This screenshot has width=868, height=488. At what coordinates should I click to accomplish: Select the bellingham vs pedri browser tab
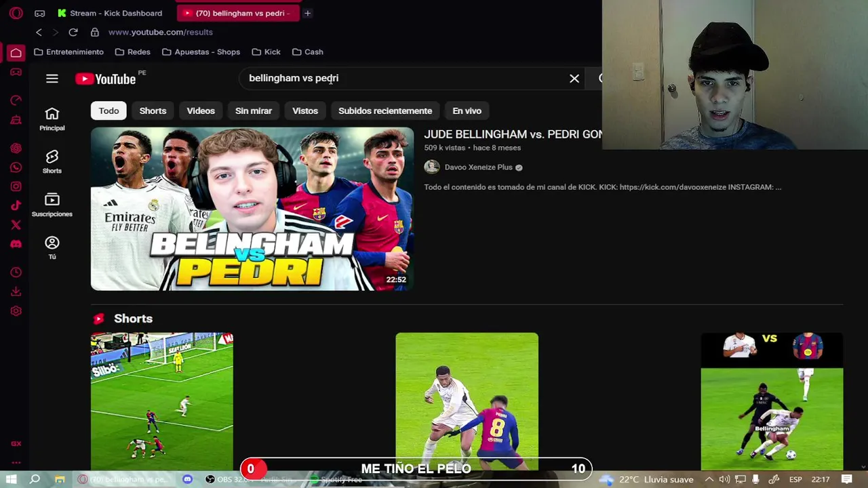tap(238, 13)
